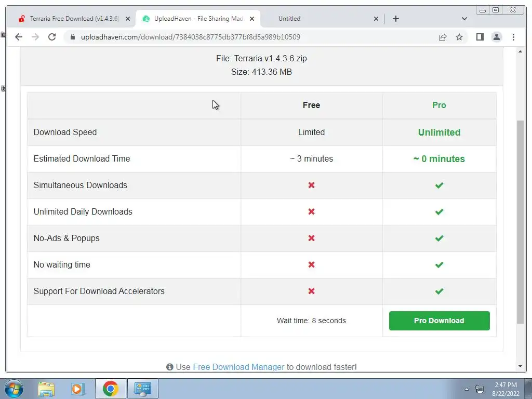Close the Terraria Free Download tab

pyautogui.click(x=128, y=19)
